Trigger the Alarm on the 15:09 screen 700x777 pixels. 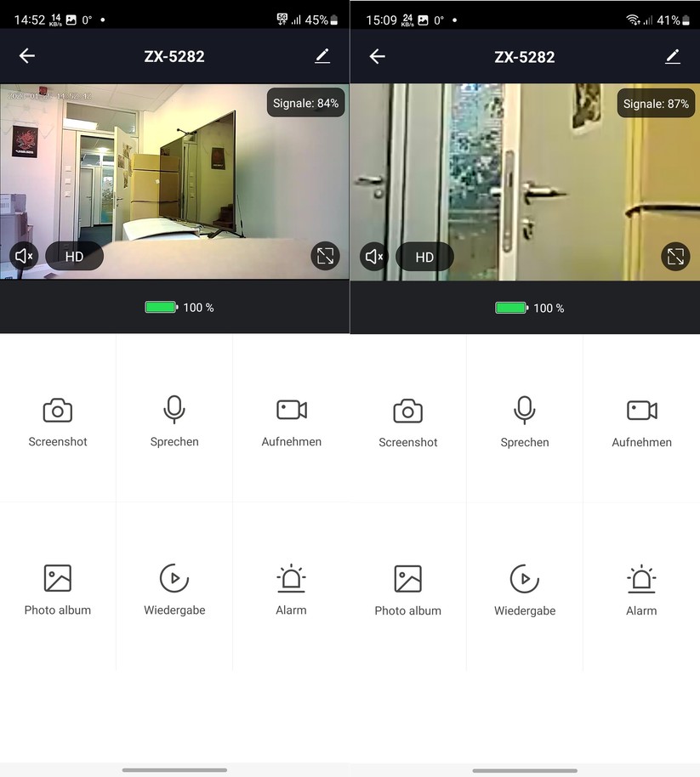[x=641, y=589]
